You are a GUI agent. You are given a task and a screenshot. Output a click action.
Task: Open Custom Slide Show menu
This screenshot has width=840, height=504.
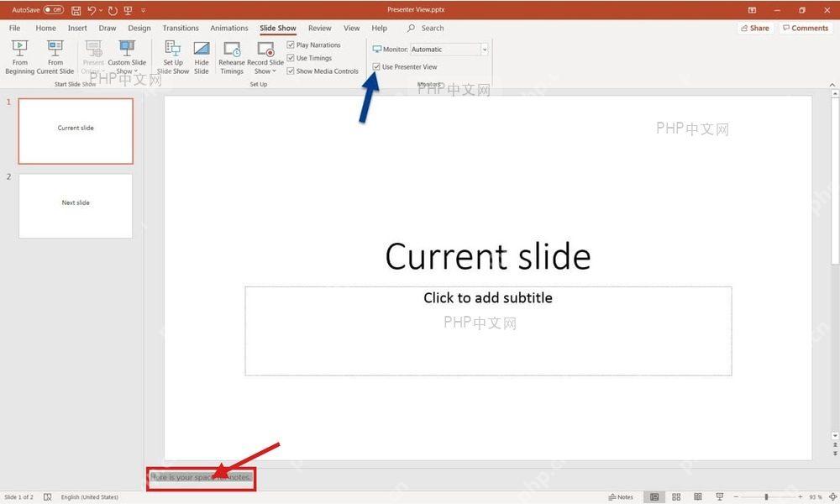pyautogui.click(x=127, y=57)
